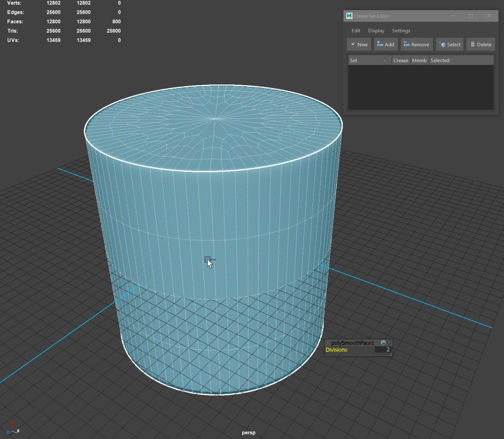Open the Edit menu in Crease Set Editor

356,30
